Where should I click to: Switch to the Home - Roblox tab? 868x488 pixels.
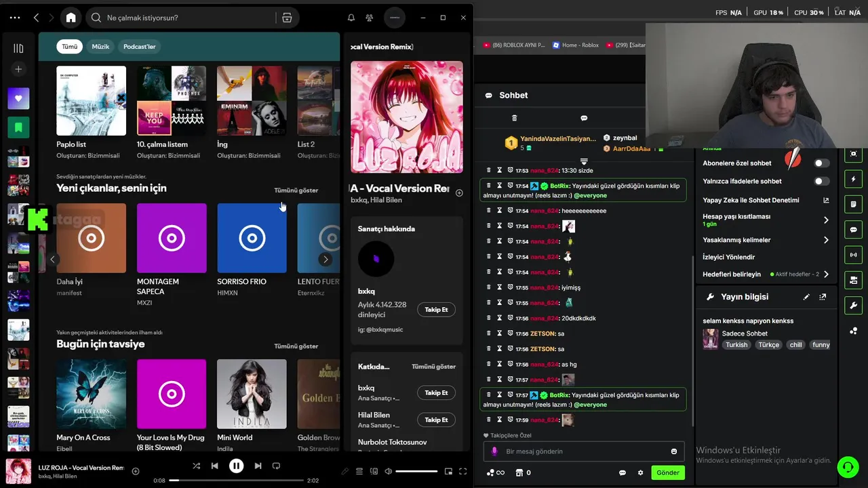[576, 45]
